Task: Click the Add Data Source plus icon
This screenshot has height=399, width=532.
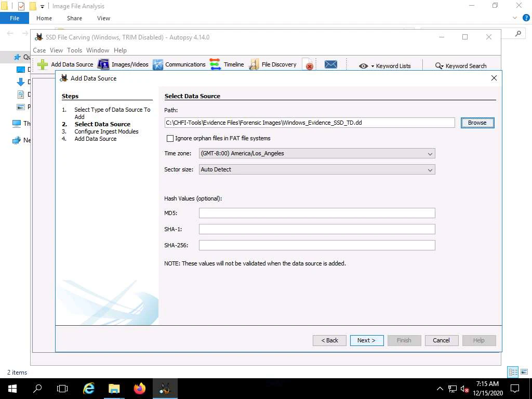Action: click(43, 64)
